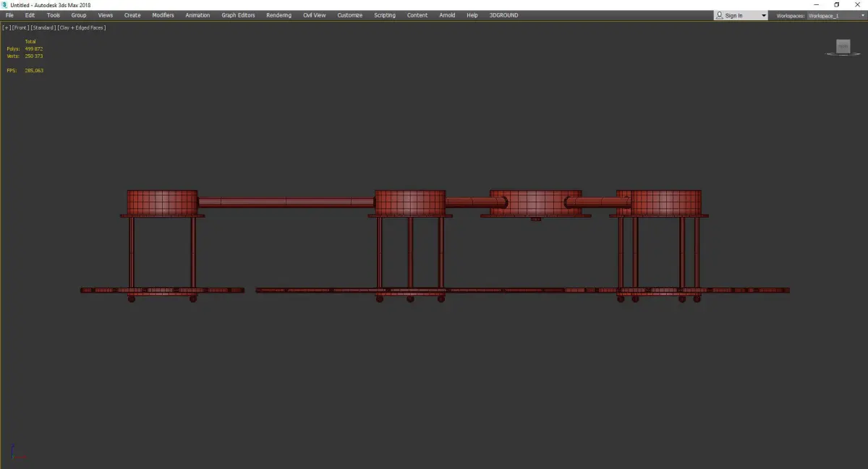Click the Polys count value 499 872
The image size is (868, 469).
tap(34, 49)
